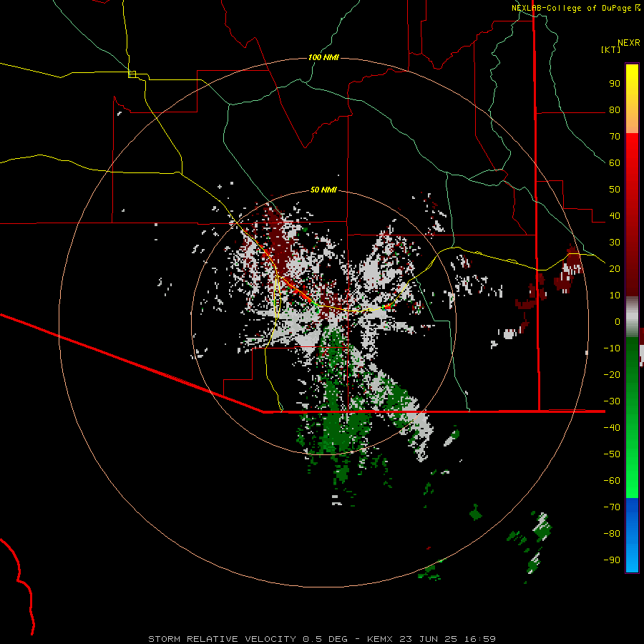This screenshot has width=644, height=644.
Task: Click the 20 knot value on the velocity scale
Action: coord(615,268)
